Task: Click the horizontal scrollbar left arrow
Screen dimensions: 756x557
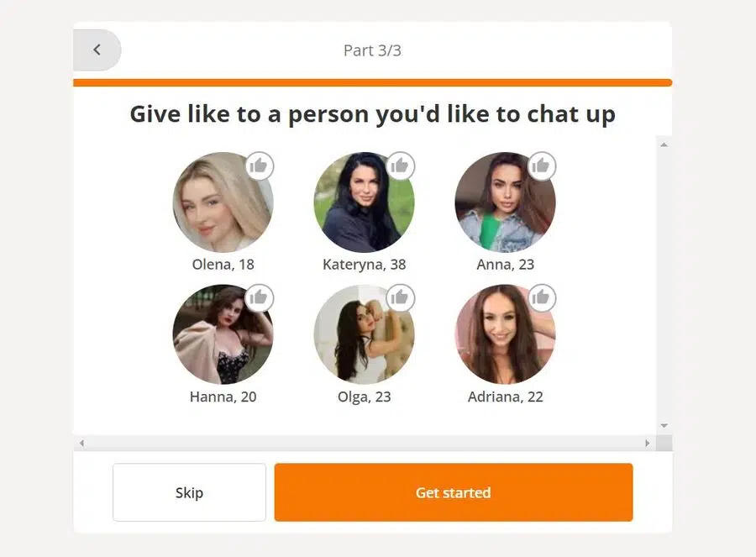Action: tap(82, 443)
